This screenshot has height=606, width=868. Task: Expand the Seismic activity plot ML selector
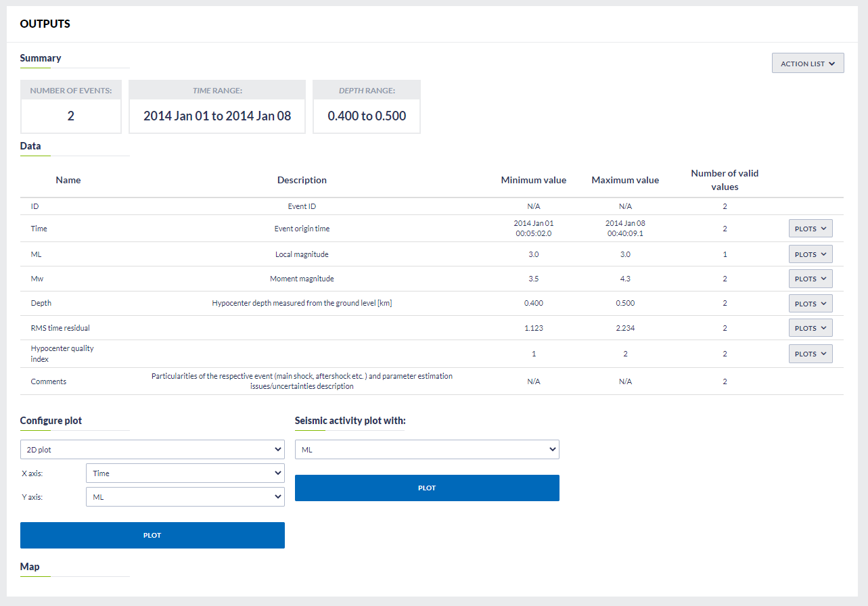[x=427, y=449]
